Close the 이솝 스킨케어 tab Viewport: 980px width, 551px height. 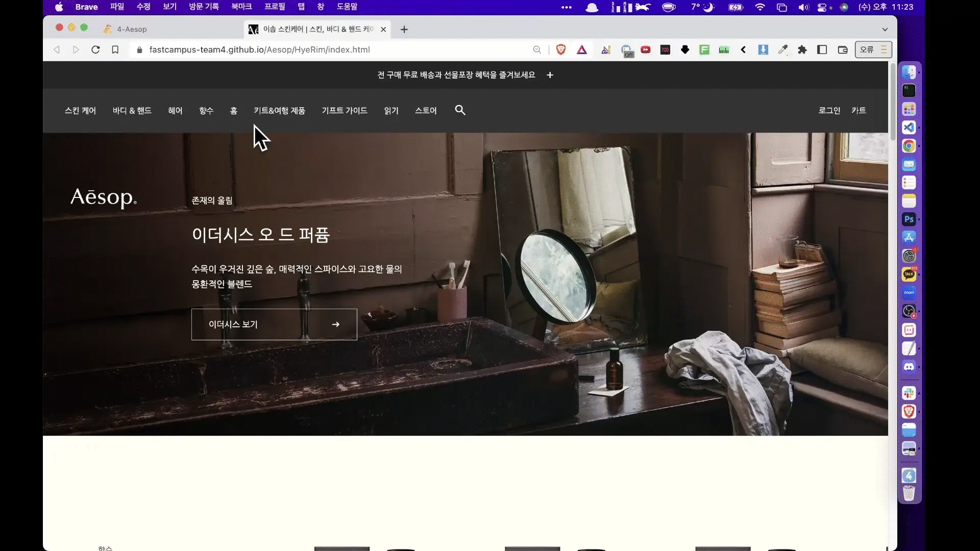[383, 30]
